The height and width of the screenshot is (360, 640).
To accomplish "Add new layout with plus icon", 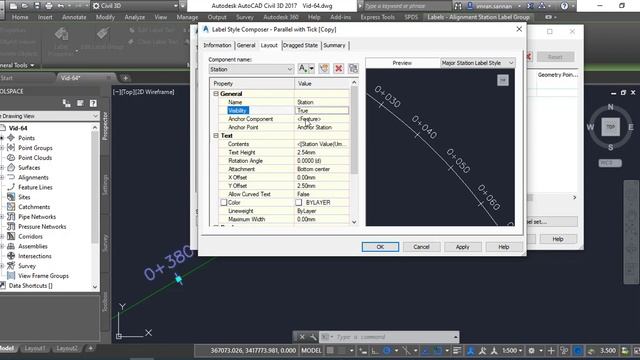I will tap(90, 348).
